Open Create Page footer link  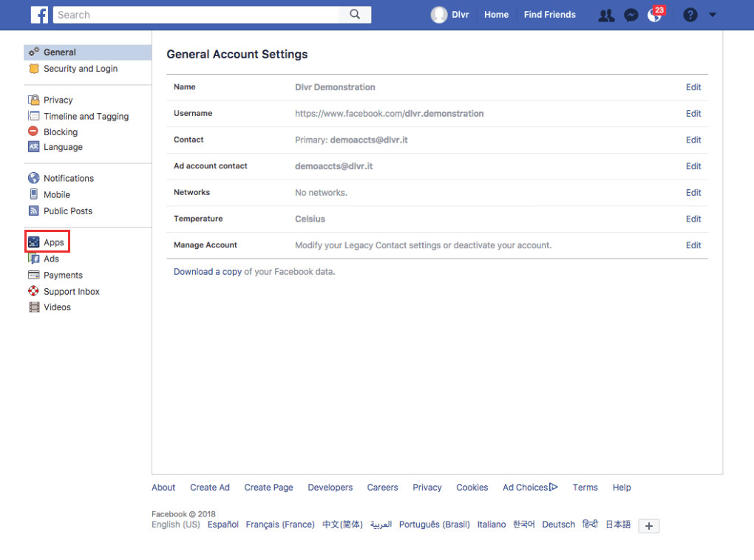(x=268, y=488)
